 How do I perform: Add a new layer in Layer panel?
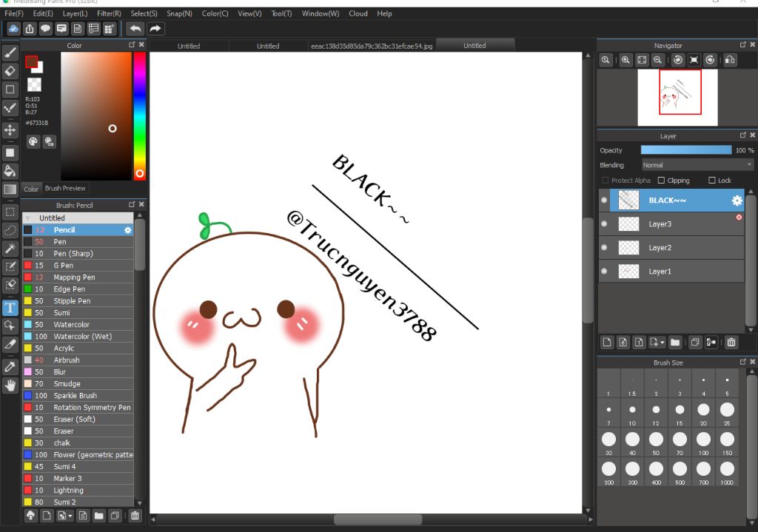pos(607,343)
